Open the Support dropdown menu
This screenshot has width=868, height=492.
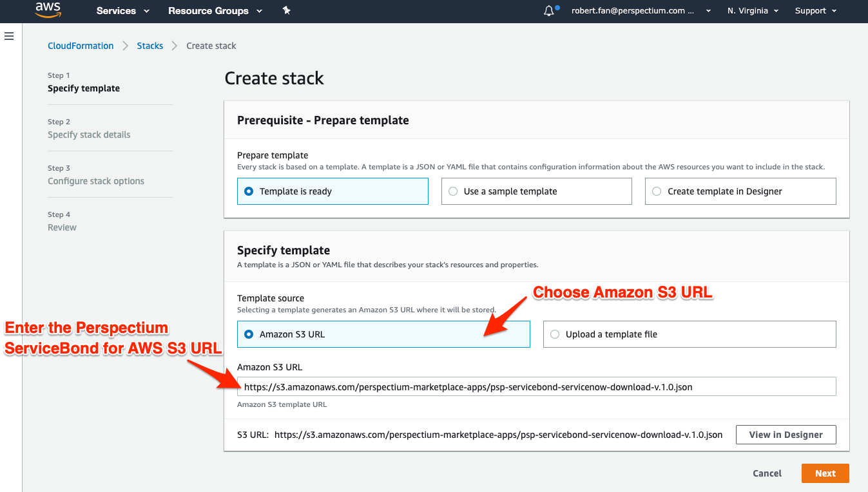816,11
